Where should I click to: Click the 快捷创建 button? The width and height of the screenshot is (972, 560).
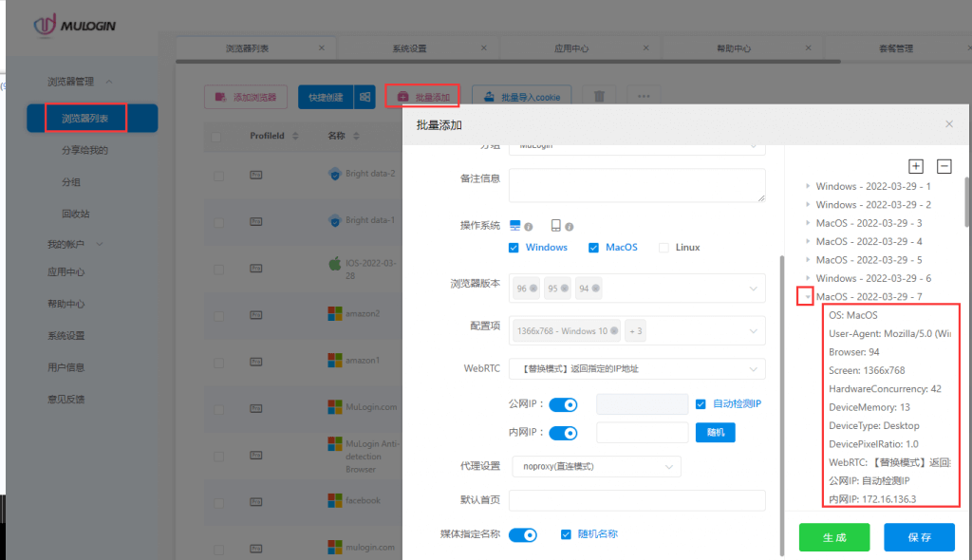tap(326, 98)
